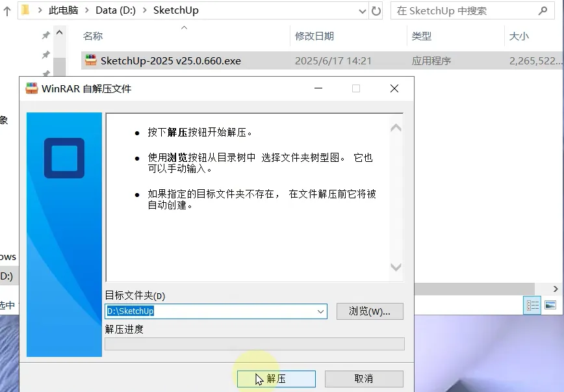Go up one folder level in Explorer

(x=7, y=11)
